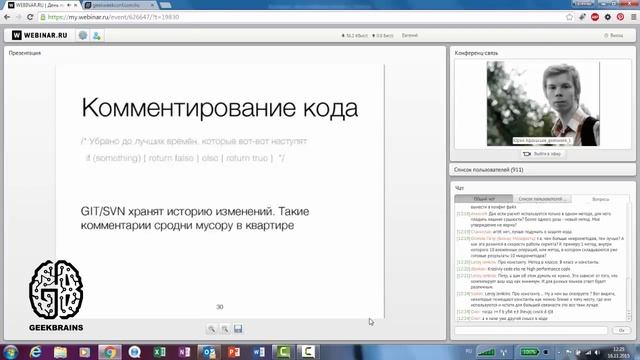
Task: Open the Windows Start menu
Action: click(x=11, y=352)
